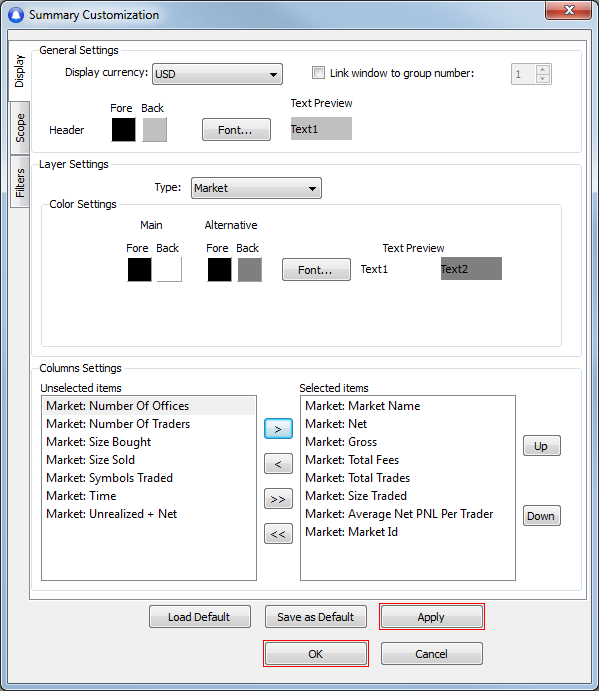Click Save as Default button

316,617
